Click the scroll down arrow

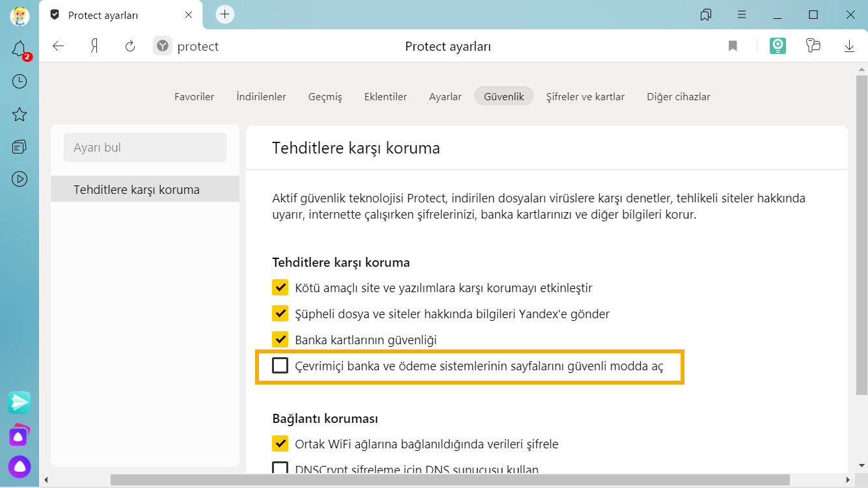tap(862, 467)
